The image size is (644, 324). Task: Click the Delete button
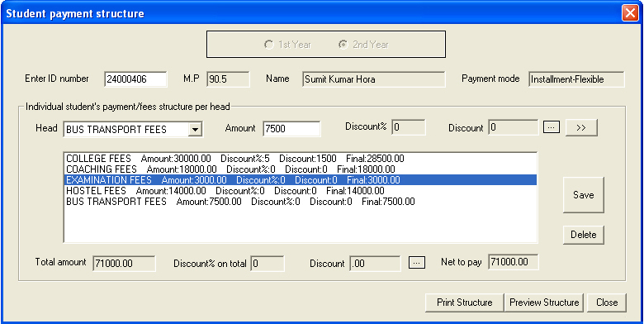pos(583,235)
